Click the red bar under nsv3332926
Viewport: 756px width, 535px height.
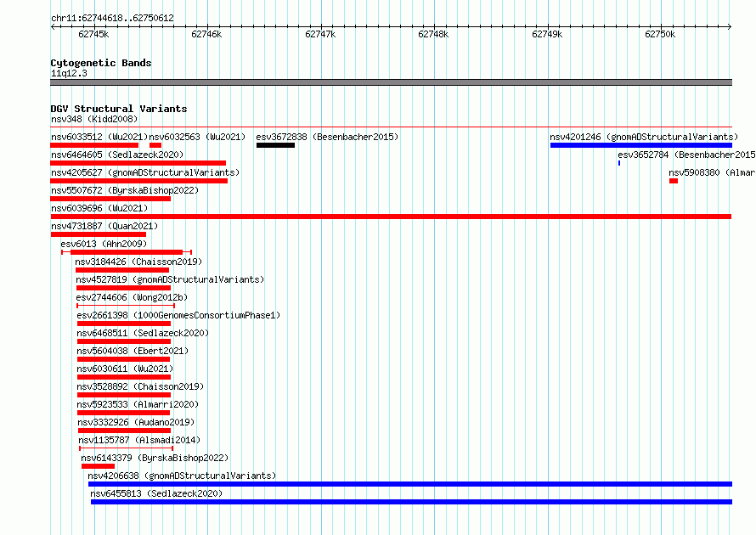(x=124, y=431)
